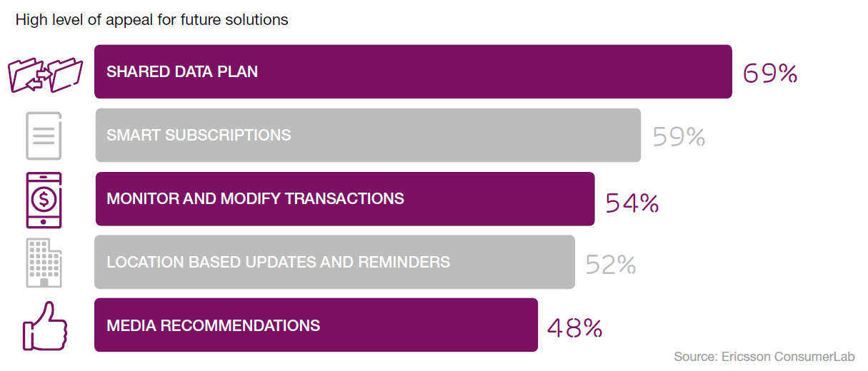Screen dimensions: 868x371
Task: Open the Ericsson ConsumerLab source credit
Action: click(x=764, y=357)
